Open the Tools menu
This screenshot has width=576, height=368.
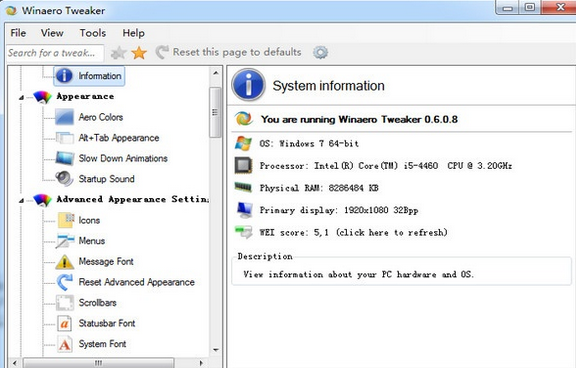click(93, 33)
